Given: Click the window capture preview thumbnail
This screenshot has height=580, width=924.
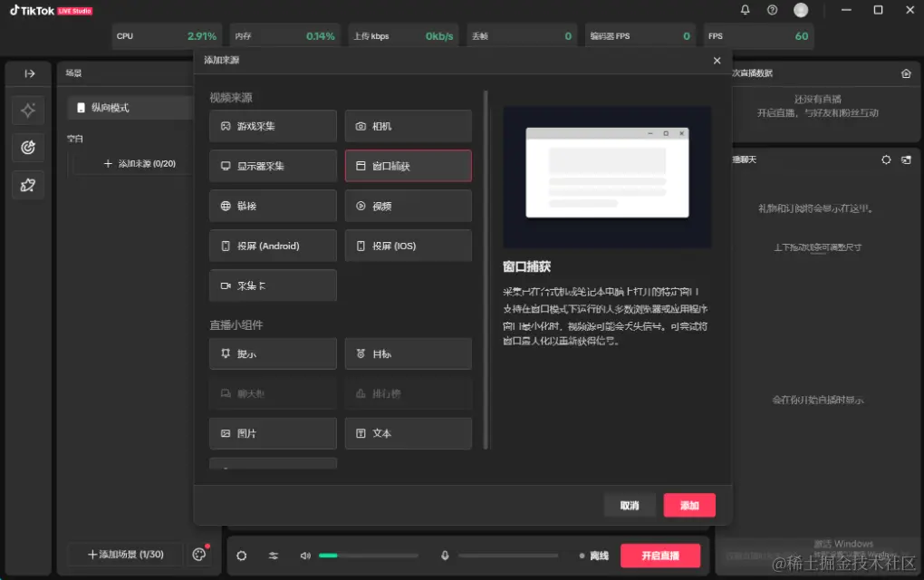Looking at the screenshot, I should 607,177.
